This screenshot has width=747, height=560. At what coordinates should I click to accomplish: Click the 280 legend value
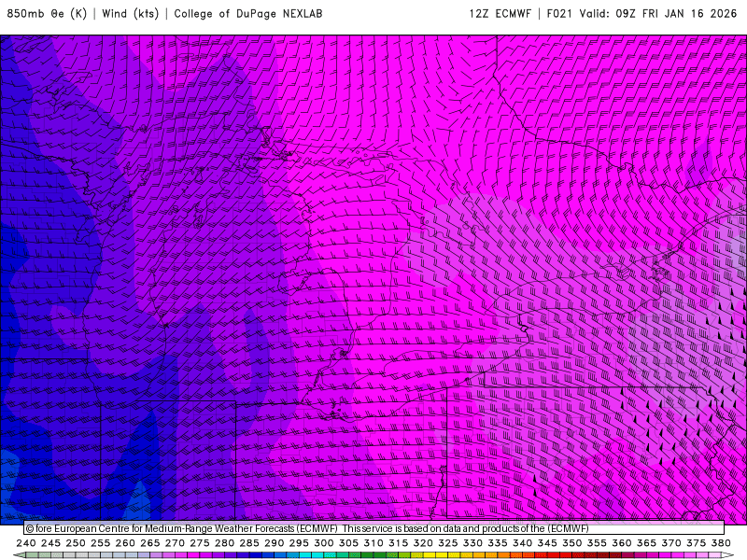click(224, 543)
